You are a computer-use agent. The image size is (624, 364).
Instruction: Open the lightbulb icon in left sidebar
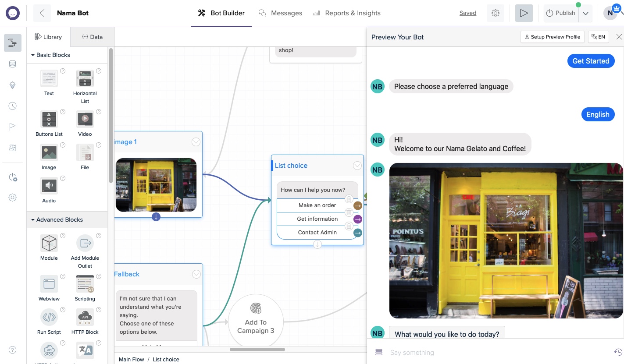[x=13, y=85]
